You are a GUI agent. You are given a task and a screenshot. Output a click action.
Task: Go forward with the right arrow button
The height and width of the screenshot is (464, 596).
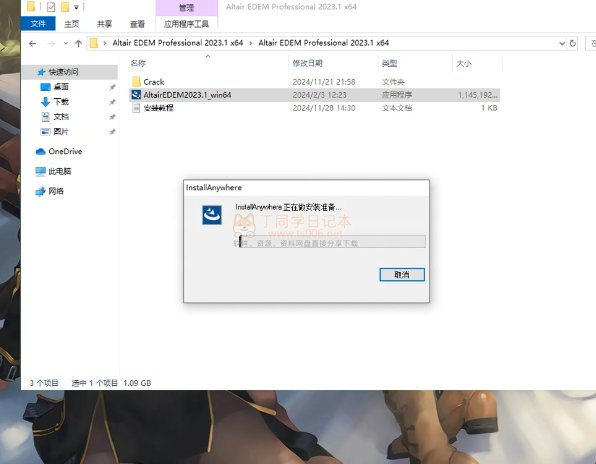[51, 43]
